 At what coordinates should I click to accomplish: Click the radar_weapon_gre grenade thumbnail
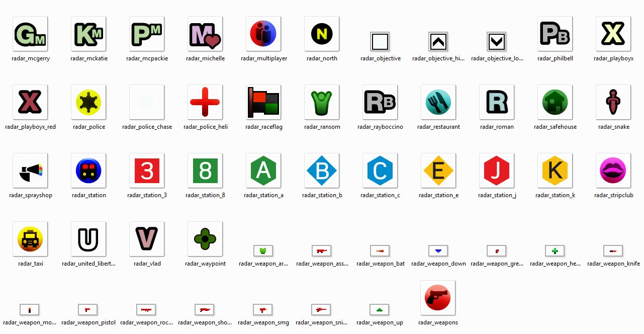click(497, 251)
